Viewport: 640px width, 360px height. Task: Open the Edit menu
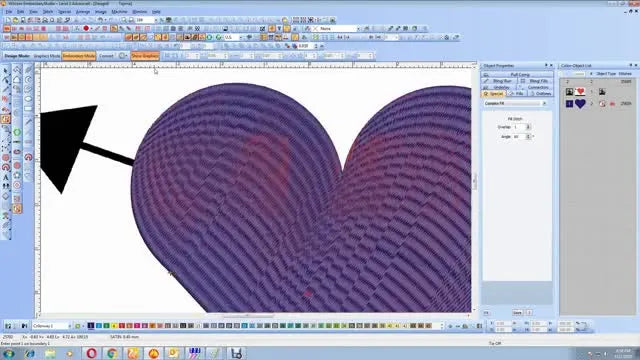click(20, 12)
